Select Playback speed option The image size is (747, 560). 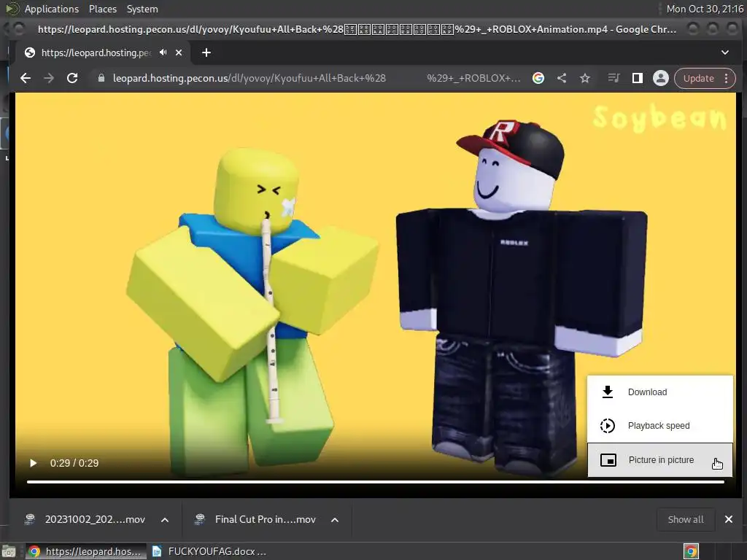(659, 426)
